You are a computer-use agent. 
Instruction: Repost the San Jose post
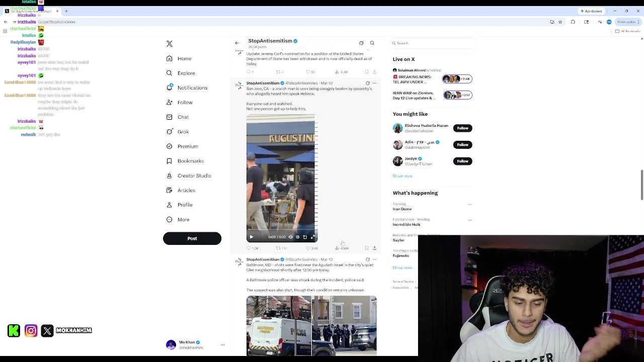pyautogui.click(x=282, y=248)
